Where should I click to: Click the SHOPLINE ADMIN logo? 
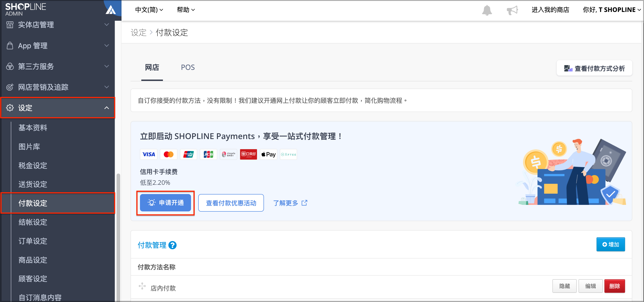[25, 9]
